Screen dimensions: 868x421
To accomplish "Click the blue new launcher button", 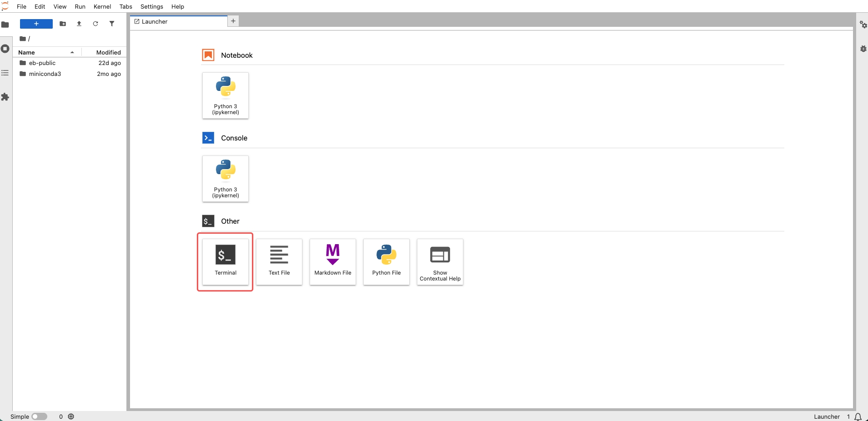I will pos(36,24).
